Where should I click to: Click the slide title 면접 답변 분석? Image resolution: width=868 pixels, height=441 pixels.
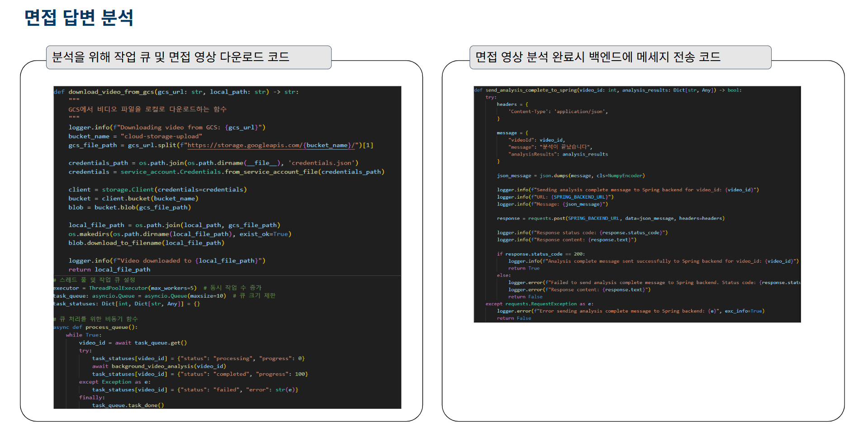point(79,18)
